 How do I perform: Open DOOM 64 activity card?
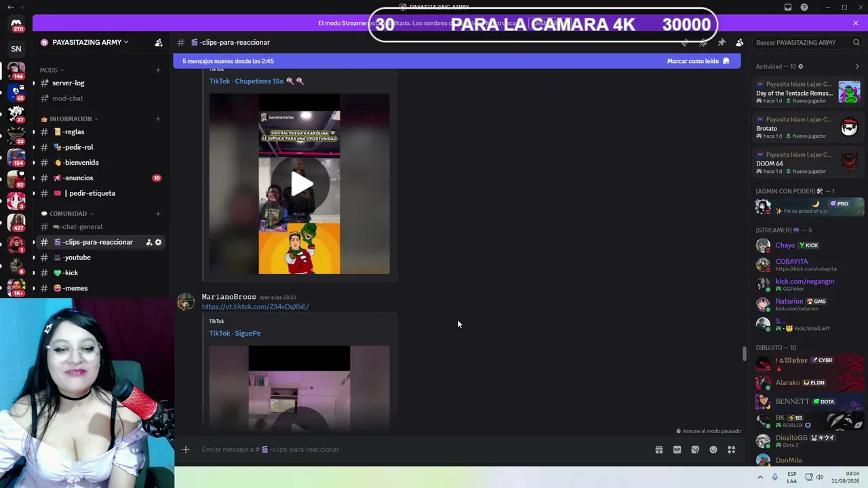pyautogui.click(x=808, y=163)
